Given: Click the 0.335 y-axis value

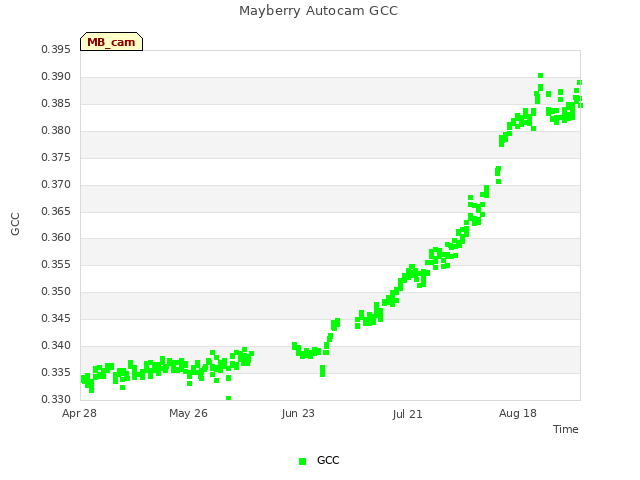Looking at the screenshot, I should coord(56,372).
